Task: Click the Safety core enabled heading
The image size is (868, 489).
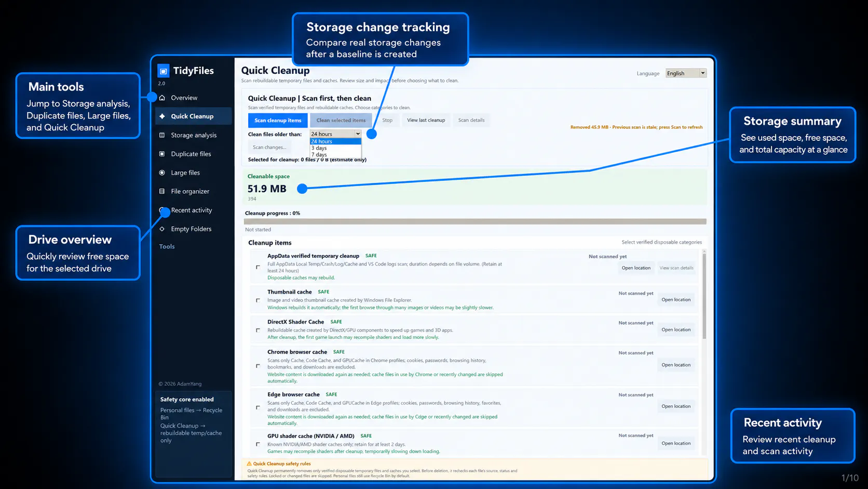Action: (187, 400)
